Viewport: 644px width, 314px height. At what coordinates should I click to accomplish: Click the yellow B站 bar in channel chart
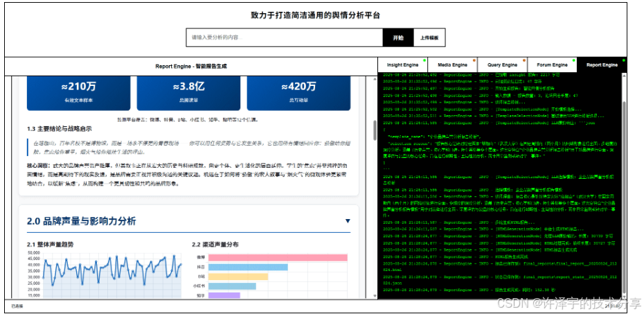coord(238,277)
